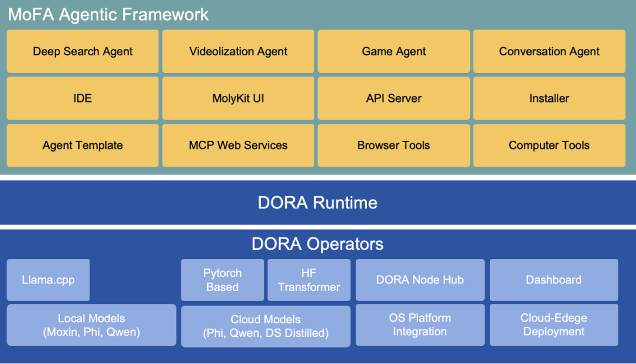Select the Cloud-Edege Deployment box

click(x=554, y=325)
